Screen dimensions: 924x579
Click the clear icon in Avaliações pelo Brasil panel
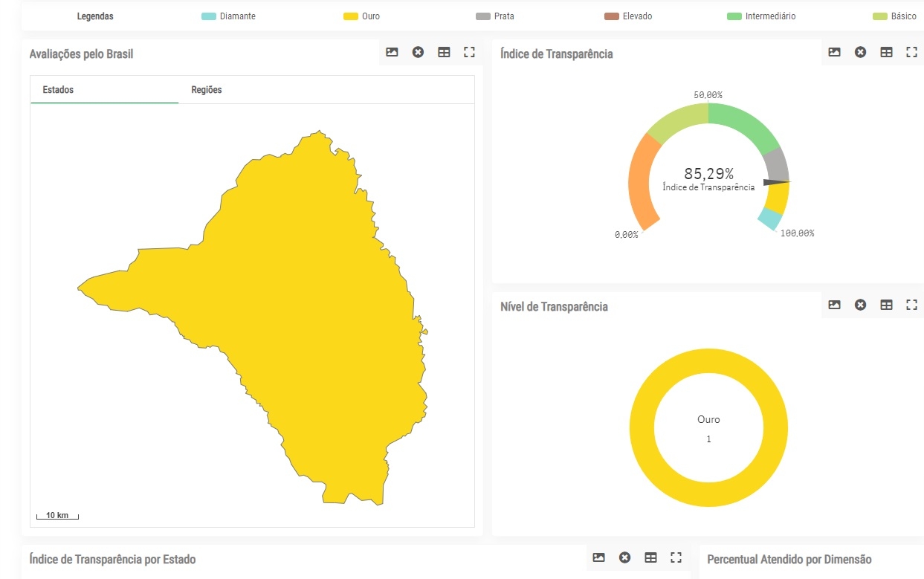[418, 52]
